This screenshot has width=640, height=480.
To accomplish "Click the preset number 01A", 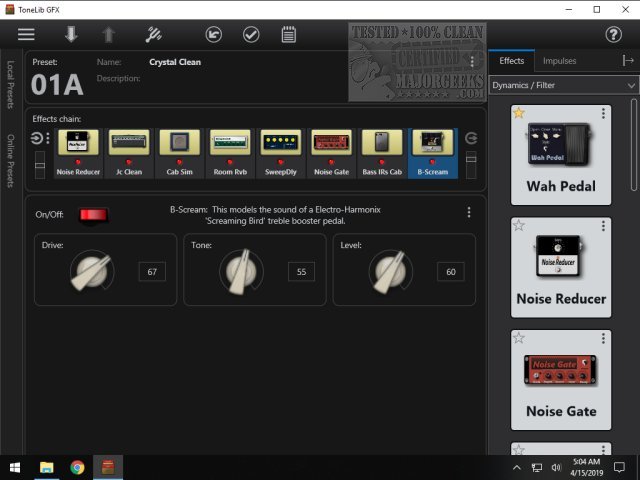I will pyautogui.click(x=57, y=85).
